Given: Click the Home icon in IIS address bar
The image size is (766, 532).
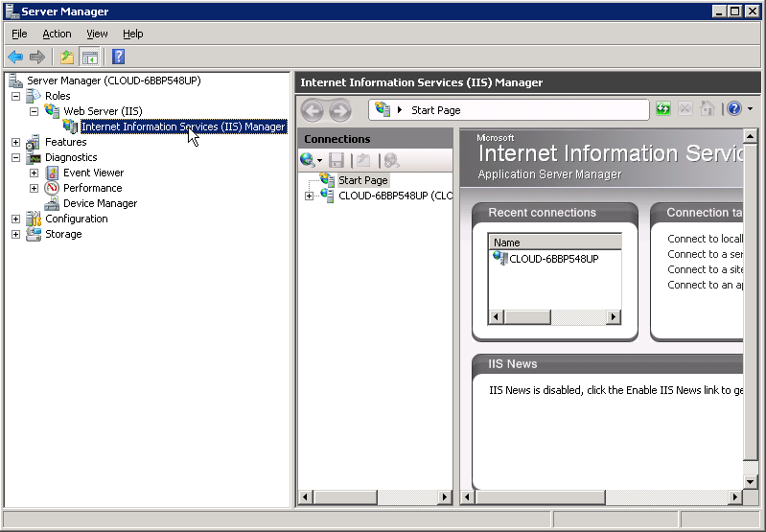Looking at the screenshot, I should [x=707, y=108].
